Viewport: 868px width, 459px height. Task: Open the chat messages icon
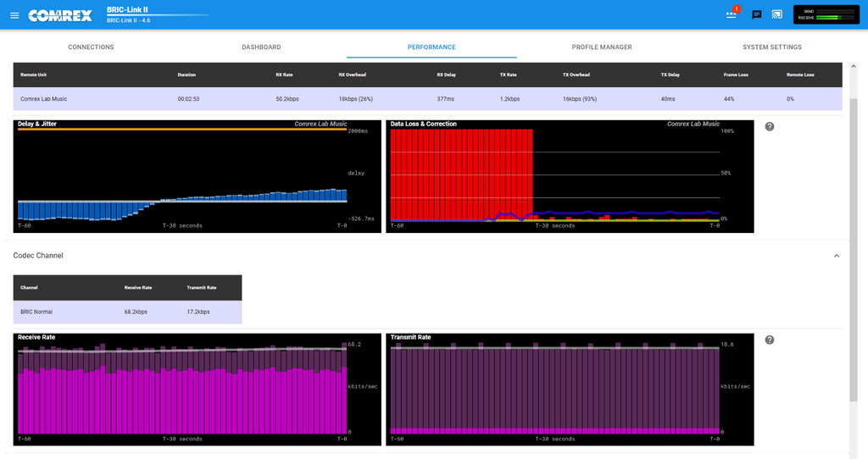[x=757, y=14]
